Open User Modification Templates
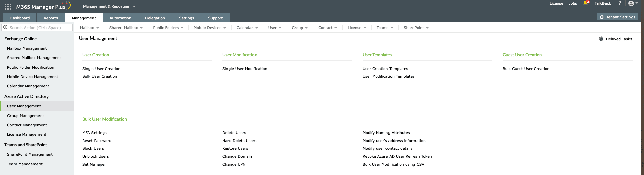Viewport: 644px width, 175px height. pyautogui.click(x=388, y=76)
